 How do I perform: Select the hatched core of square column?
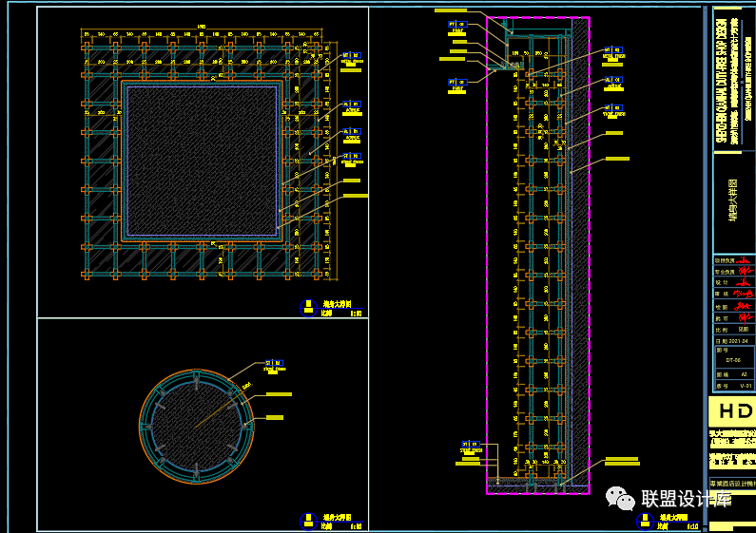click(x=202, y=159)
